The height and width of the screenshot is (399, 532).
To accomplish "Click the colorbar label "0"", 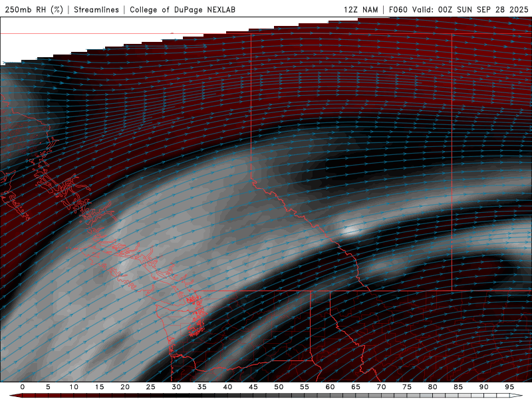I will (x=23, y=387).
